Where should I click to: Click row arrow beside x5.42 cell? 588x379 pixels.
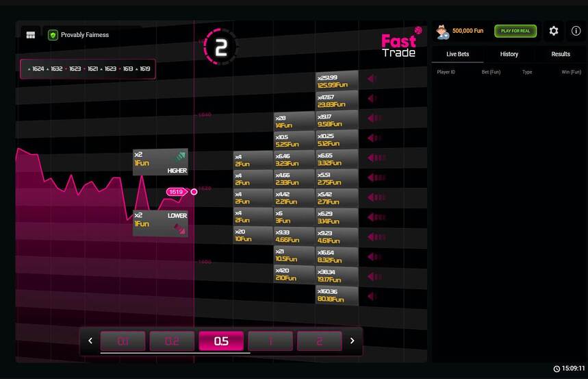pyautogui.click(x=376, y=197)
